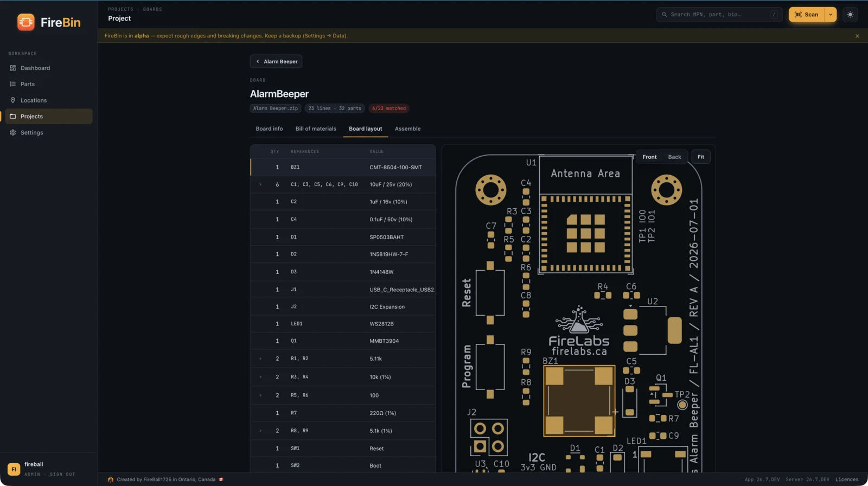Click the SIGN OUT link
This screenshot has width=868, height=486.
[x=62, y=475]
